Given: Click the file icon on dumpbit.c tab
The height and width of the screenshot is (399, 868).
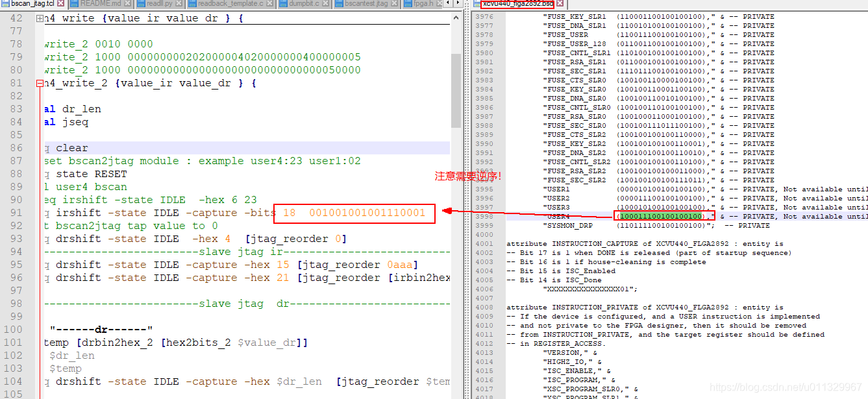Looking at the screenshot, I should pos(284,4).
